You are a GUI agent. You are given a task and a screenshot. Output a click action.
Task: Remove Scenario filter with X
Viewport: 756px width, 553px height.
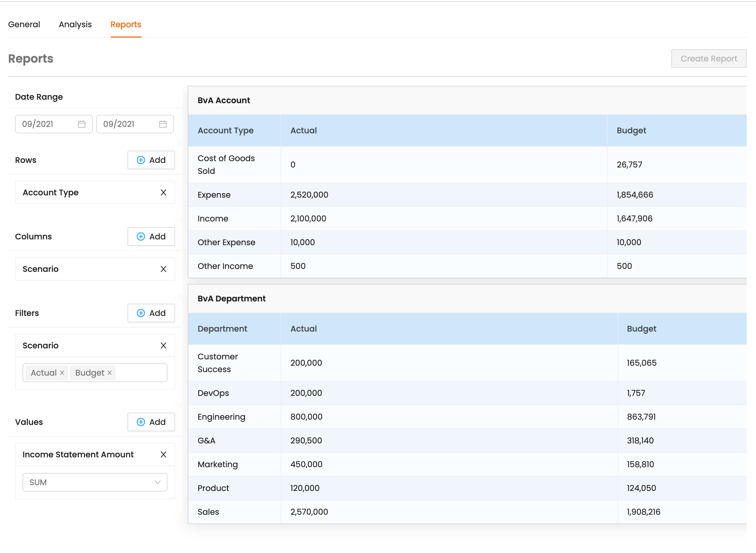point(163,345)
